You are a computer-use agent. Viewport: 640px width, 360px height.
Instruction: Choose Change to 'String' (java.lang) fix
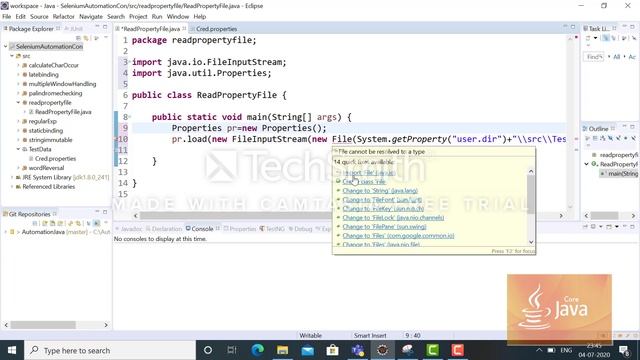click(380, 191)
